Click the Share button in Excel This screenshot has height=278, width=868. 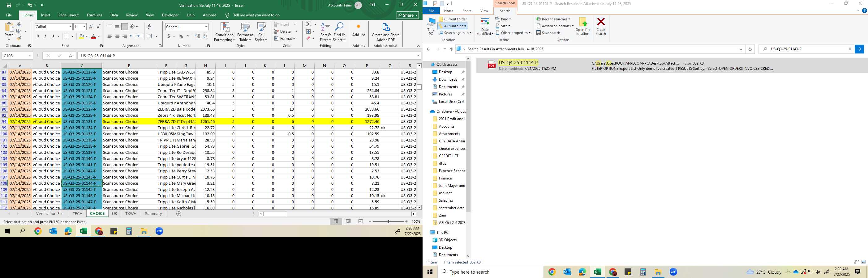click(x=408, y=15)
